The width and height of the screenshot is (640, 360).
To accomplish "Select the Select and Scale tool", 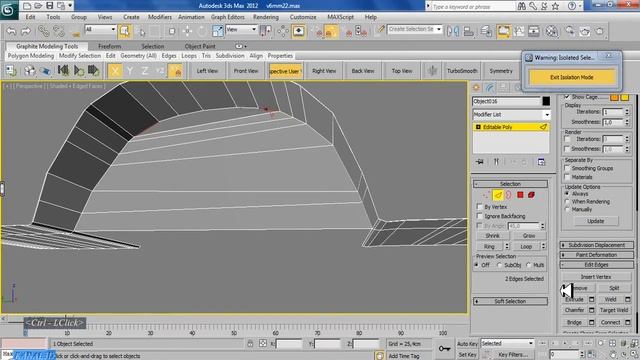I will coord(218,31).
